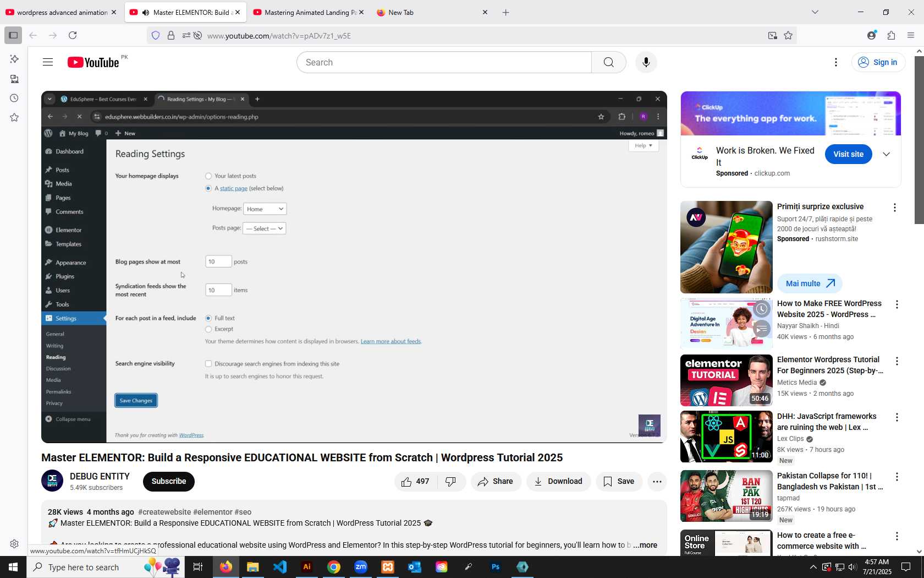This screenshot has width=924, height=578.
Task: Open Photoshop from the taskbar
Action: click(x=496, y=567)
